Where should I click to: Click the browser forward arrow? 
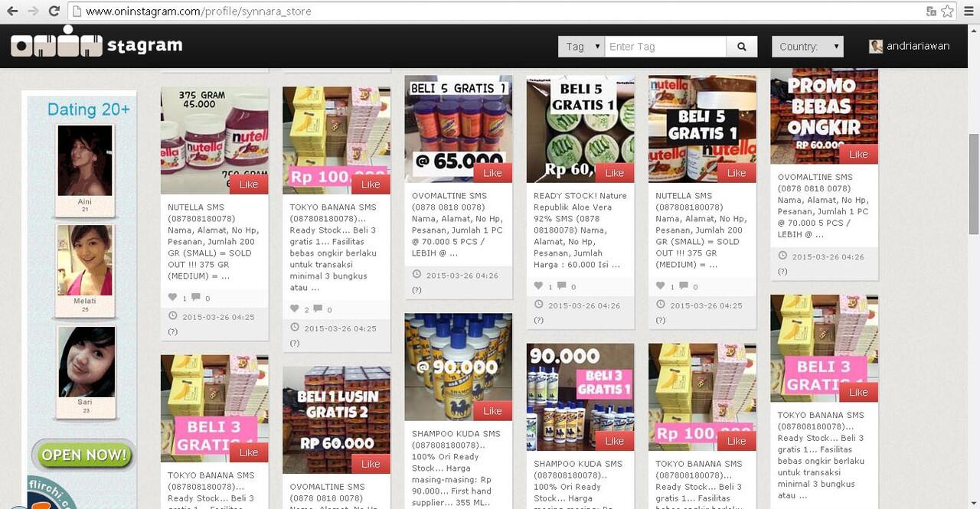coord(33,11)
